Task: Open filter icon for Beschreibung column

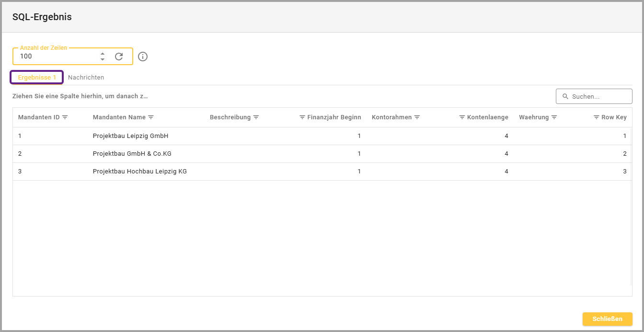Action: point(256,117)
